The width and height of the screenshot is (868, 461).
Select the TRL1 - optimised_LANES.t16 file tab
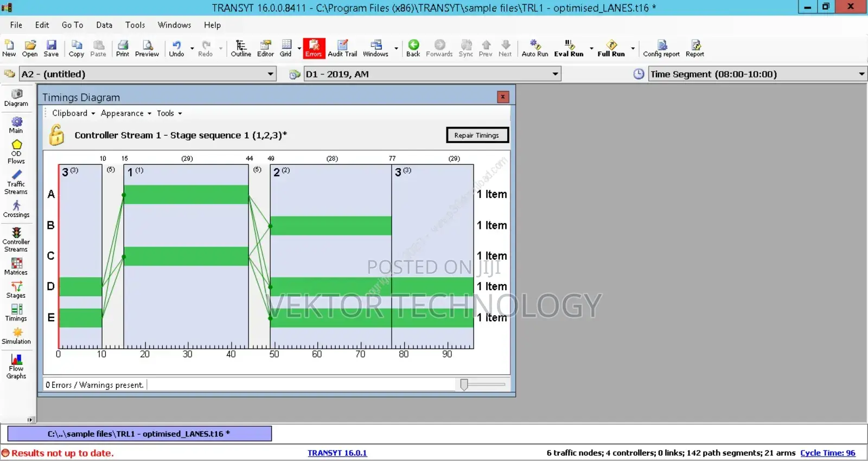click(139, 434)
